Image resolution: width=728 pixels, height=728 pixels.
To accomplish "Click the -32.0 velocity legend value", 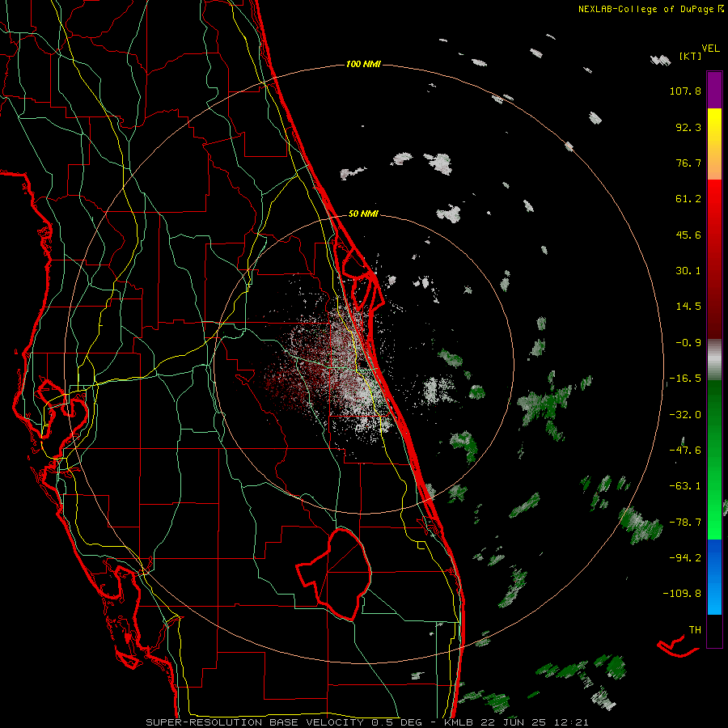I will click(685, 415).
